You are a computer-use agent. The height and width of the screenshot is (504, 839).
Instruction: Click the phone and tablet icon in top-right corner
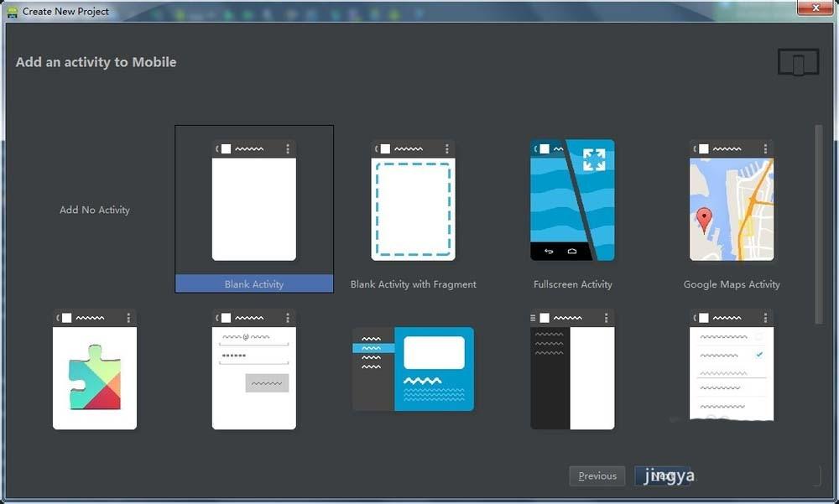click(798, 61)
